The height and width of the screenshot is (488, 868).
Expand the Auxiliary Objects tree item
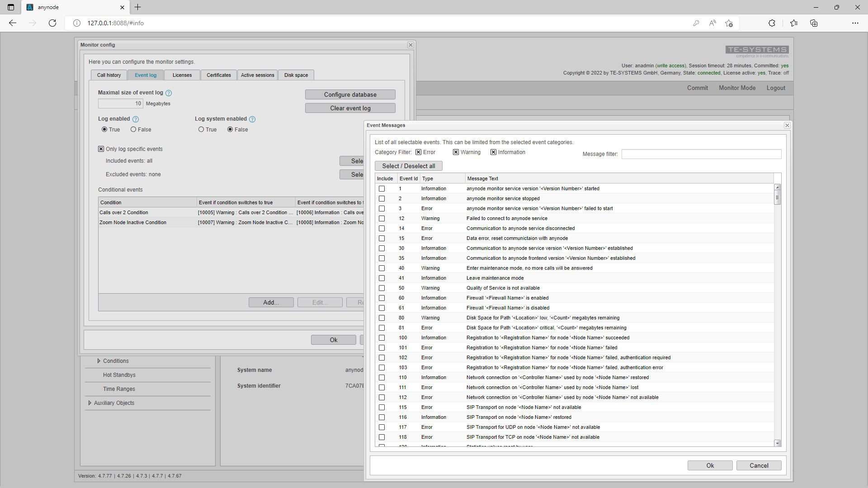click(90, 403)
